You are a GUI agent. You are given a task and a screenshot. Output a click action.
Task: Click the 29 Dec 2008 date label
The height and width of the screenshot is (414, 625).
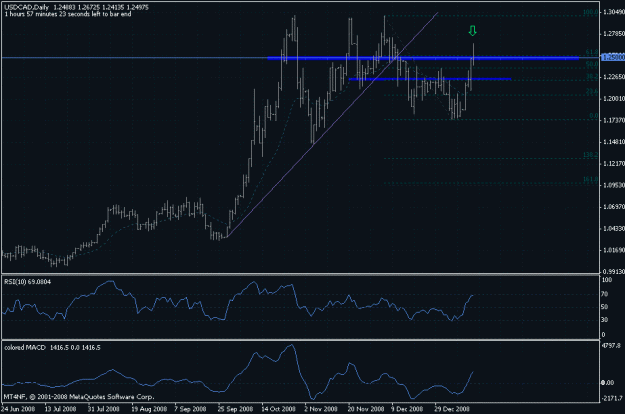(452, 409)
